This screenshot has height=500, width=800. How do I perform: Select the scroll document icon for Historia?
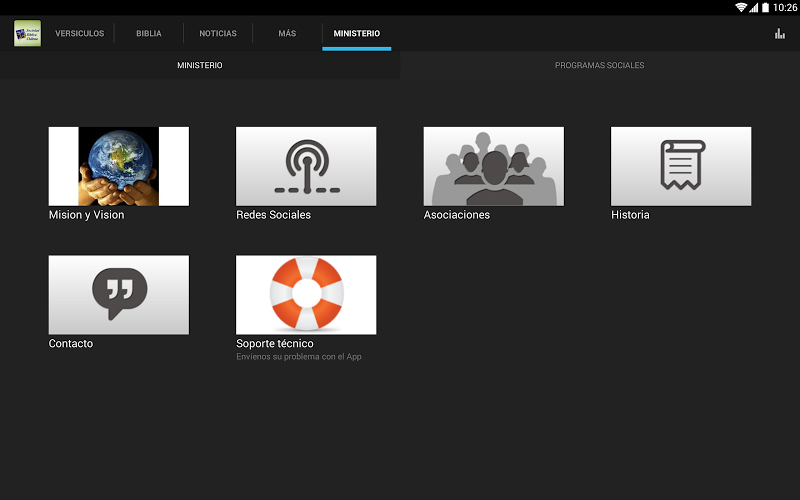(x=681, y=166)
